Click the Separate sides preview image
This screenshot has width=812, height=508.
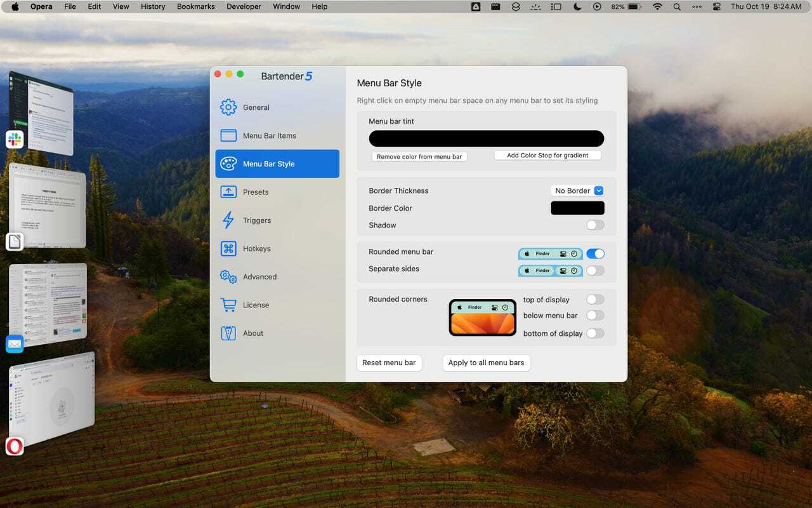tap(550, 271)
